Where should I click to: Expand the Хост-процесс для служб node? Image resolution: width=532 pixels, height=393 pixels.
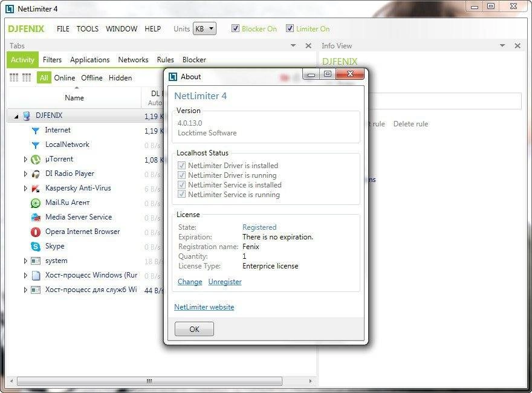pyautogui.click(x=25, y=290)
